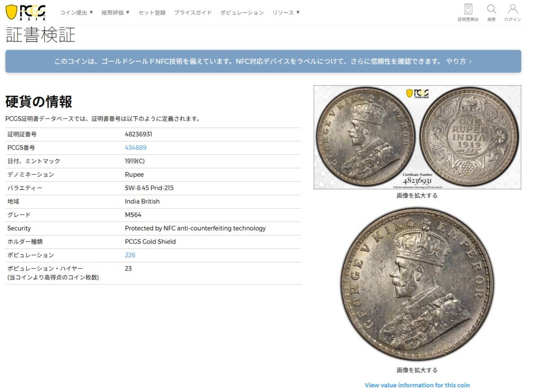
Task: Click View value information for this coin
Action: pos(417,385)
